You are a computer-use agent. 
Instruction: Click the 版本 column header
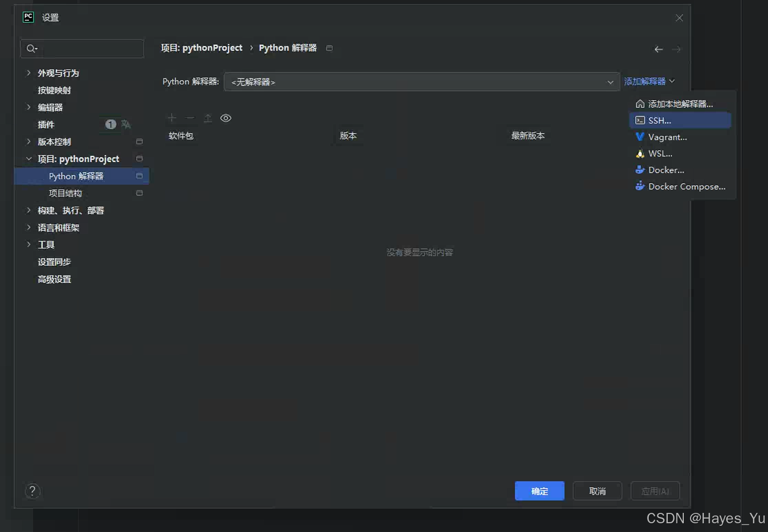(x=348, y=136)
